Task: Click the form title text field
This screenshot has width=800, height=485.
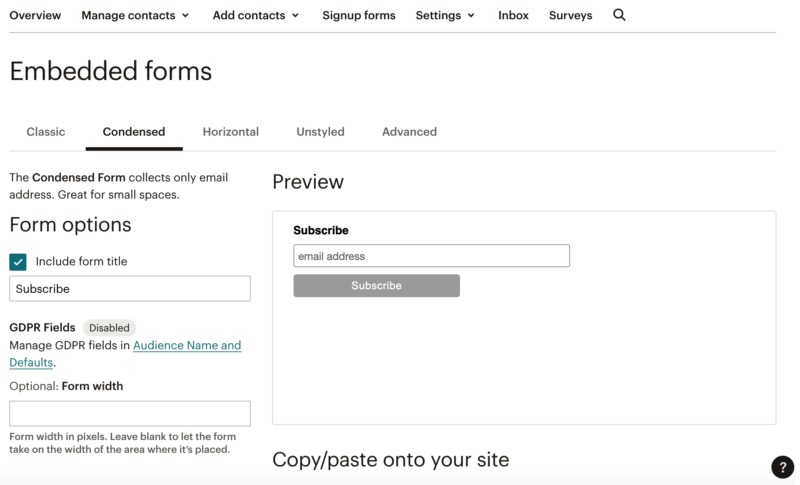Action: tap(130, 289)
